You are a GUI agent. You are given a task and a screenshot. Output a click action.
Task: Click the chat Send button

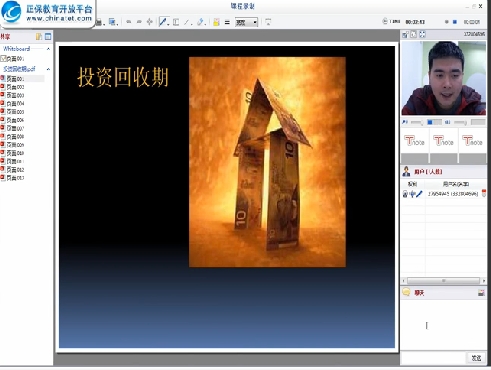tap(476, 358)
